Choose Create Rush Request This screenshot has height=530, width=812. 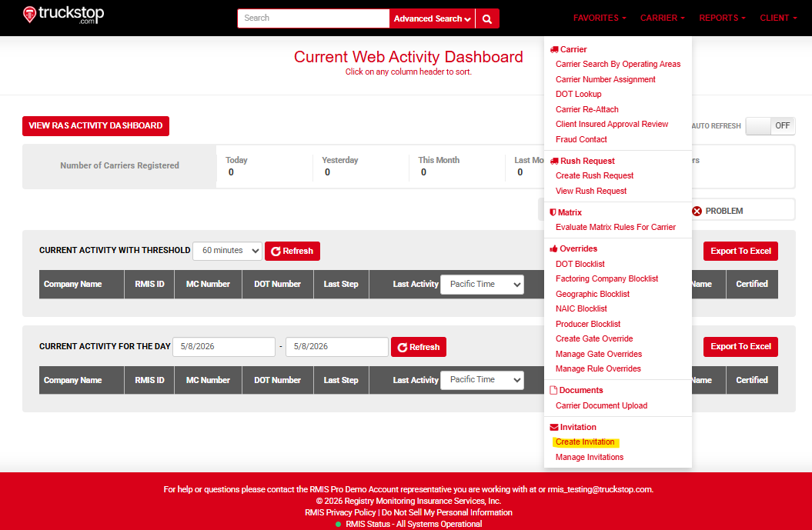click(594, 176)
